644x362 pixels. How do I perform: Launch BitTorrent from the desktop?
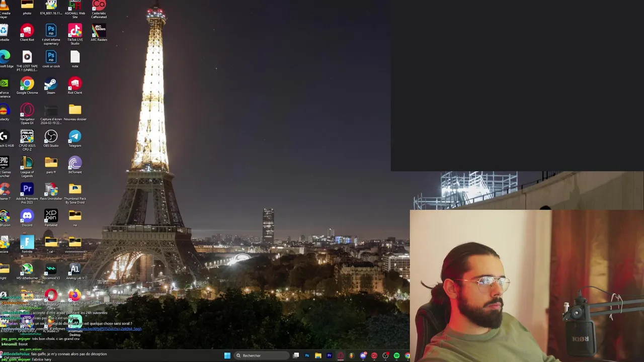coord(75,165)
